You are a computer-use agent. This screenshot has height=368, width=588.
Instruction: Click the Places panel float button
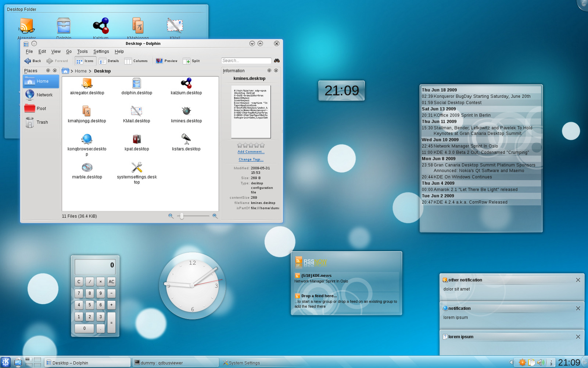48,71
